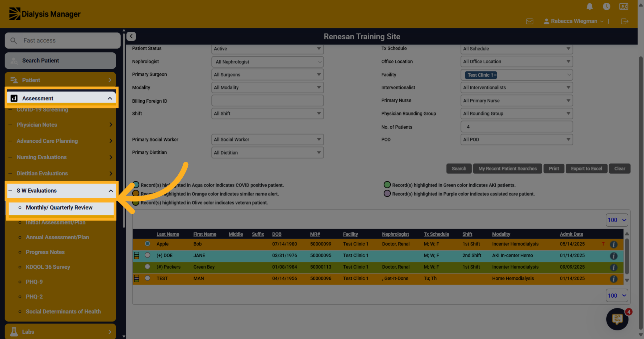Open the All Nephrologist dropdown
The width and height of the screenshot is (644, 339).
[x=268, y=62]
